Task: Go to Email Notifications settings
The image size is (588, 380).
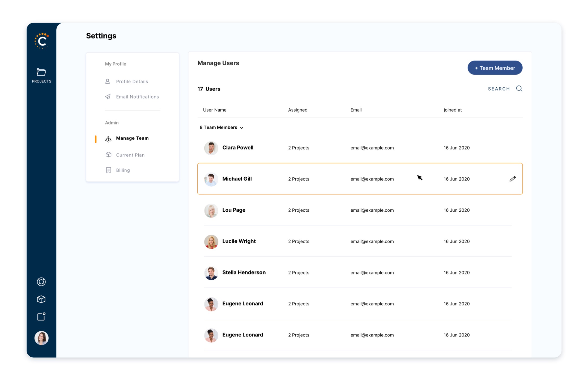Action: (x=137, y=97)
